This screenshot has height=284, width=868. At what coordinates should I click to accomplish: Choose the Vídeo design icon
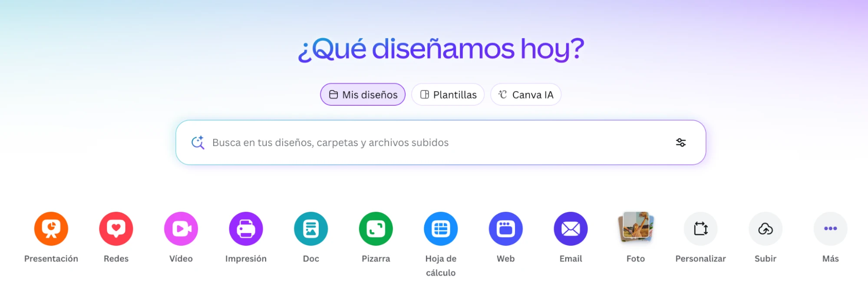pos(181,229)
